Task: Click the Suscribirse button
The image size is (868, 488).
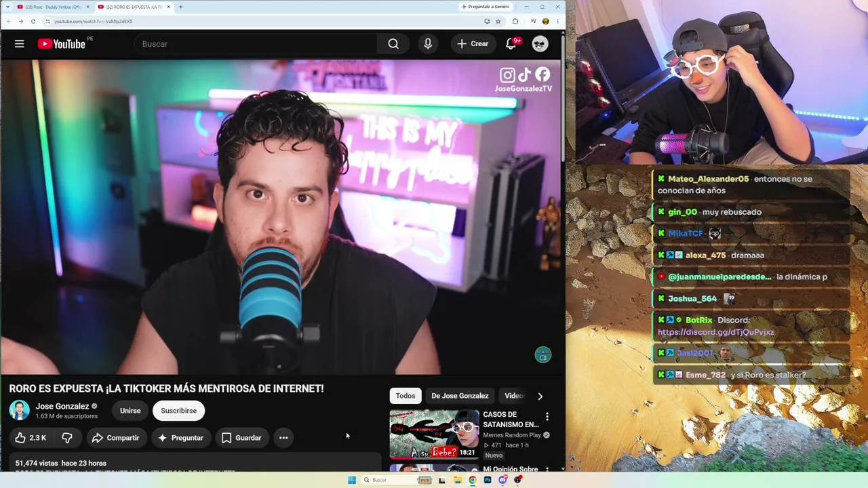Action: pyautogui.click(x=179, y=411)
